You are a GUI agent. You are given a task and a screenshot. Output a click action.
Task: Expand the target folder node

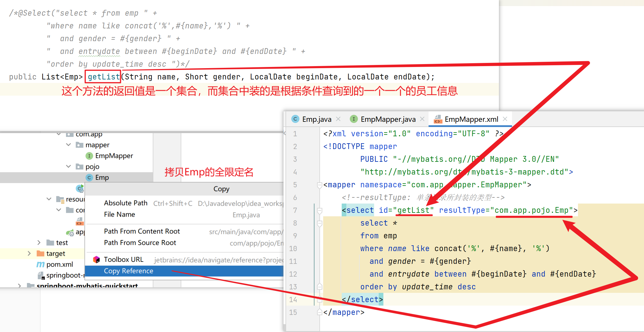coord(29,253)
